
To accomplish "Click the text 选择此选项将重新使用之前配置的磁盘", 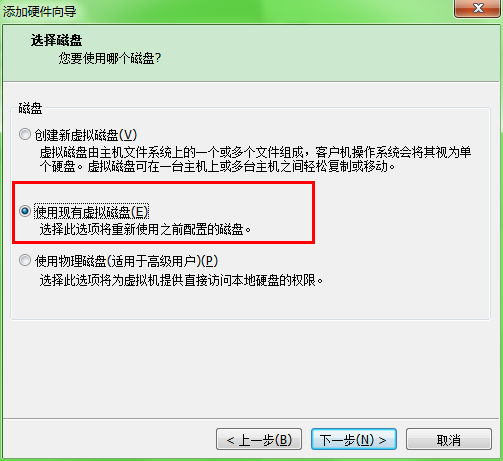I will (x=145, y=230).
